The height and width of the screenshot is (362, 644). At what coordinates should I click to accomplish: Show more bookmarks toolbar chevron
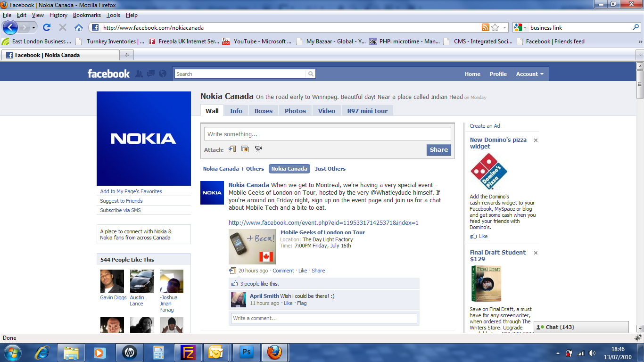[x=640, y=41]
